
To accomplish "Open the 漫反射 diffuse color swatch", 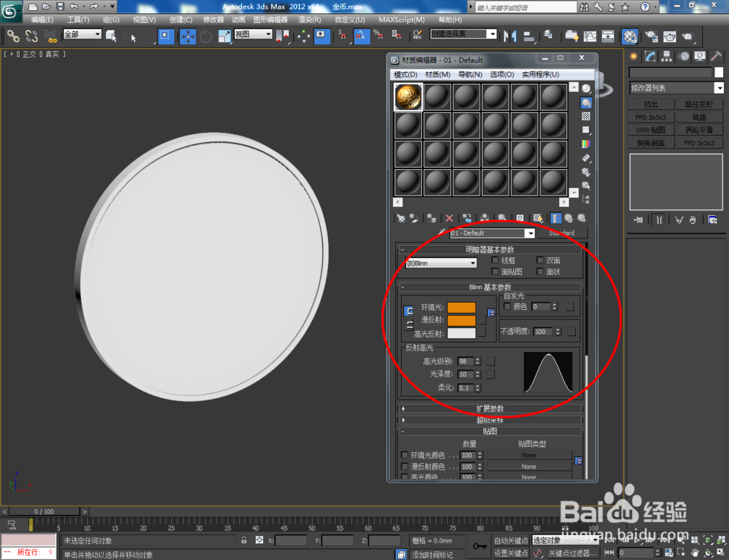I will click(461, 320).
